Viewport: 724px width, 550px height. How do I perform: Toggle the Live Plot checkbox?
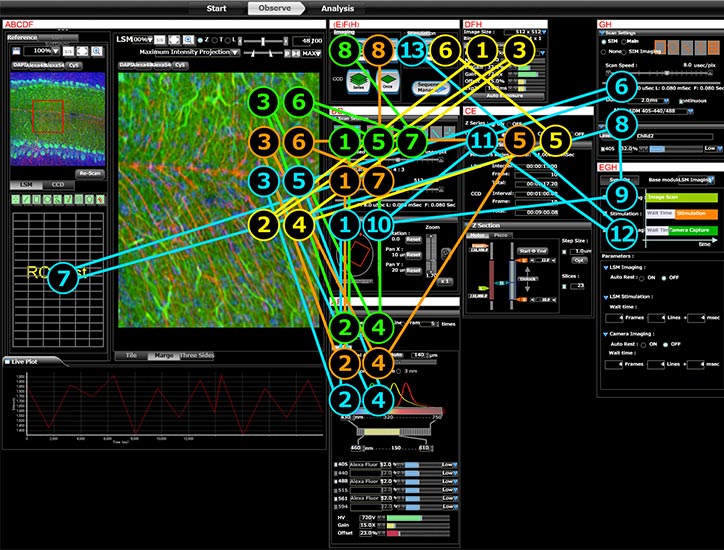click(7, 362)
